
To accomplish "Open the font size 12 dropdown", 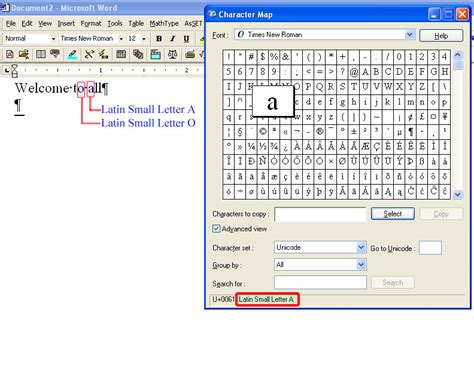I will point(144,39).
